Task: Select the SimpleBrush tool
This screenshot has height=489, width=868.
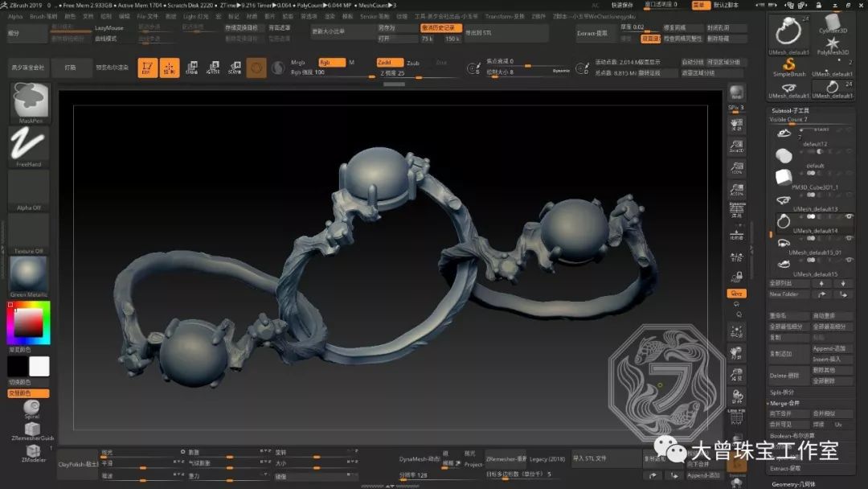Action: 789,68
